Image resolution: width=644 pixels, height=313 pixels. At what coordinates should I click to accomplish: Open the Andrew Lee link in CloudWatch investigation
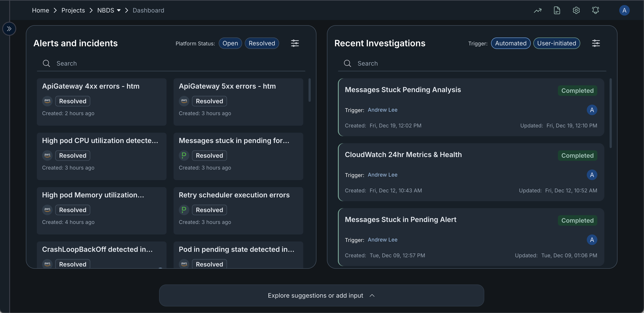383,175
